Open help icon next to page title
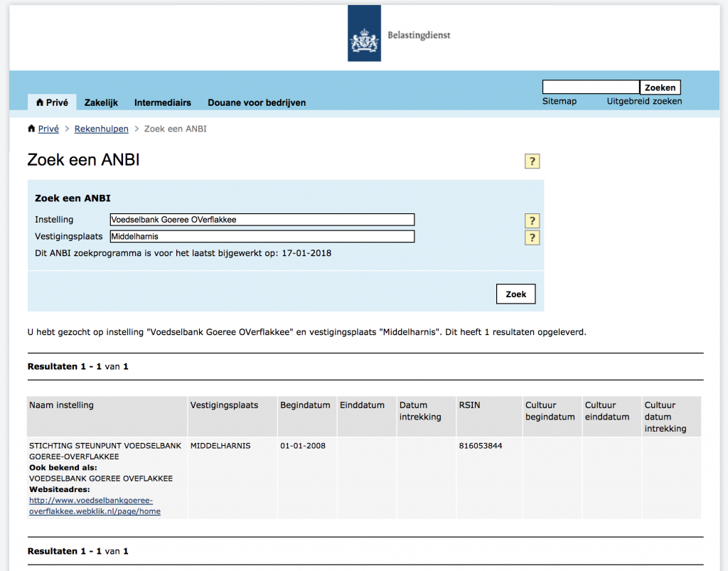The height and width of the screenshot is (571, 728). 532,161
